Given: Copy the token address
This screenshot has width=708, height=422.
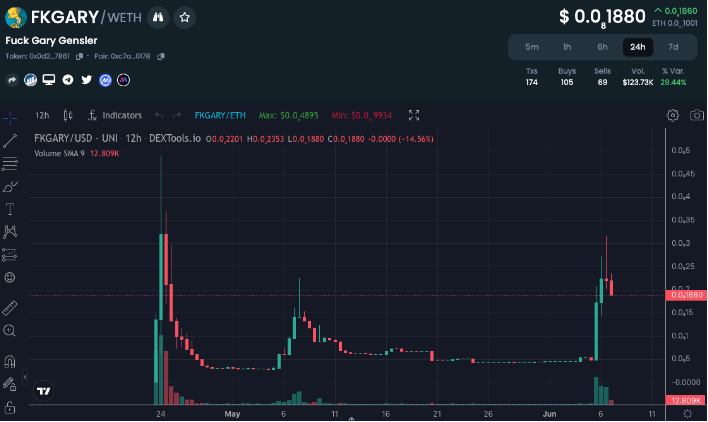Looking at the screenshot, I should pos(80,56).
